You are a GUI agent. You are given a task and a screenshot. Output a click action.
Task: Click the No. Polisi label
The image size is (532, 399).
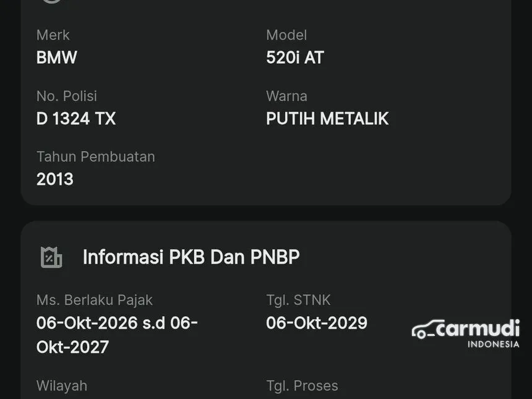[x=67, y=96]
